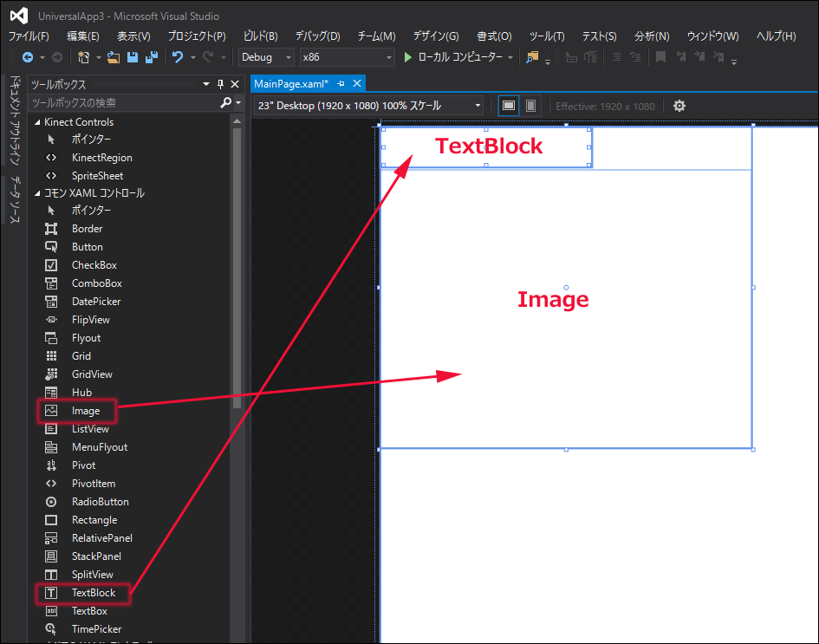Open toolbox search options dropdown arrow

pyautogui.click(x=238, y=102)
